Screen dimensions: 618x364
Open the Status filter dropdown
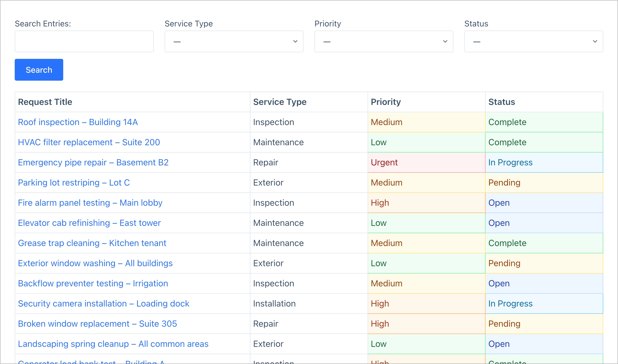533,41
